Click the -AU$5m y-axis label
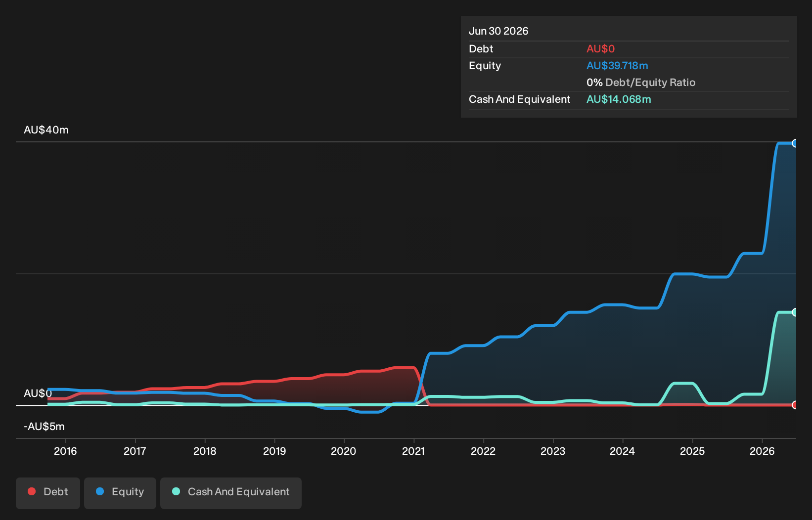This screenshot has height=520, width=812. click(x=44, y=427)
